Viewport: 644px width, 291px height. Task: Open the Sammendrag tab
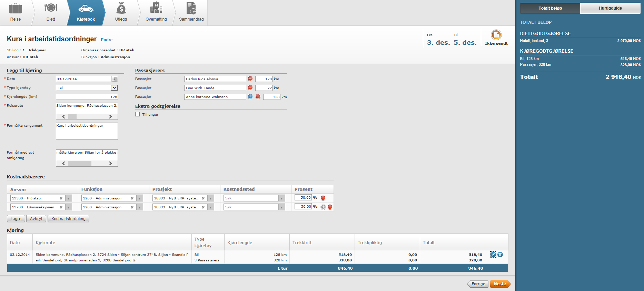click(191, 13)
